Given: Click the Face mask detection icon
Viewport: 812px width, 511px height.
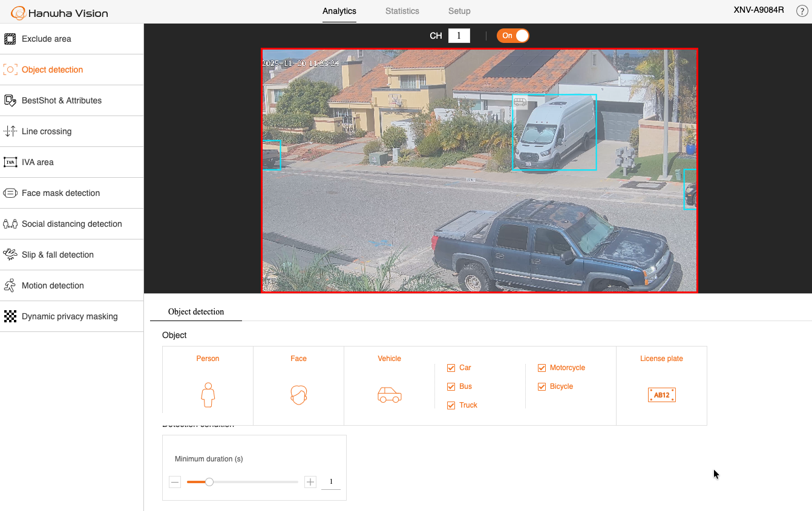Looking at the screenshot, I should click(x=10, y=194).
